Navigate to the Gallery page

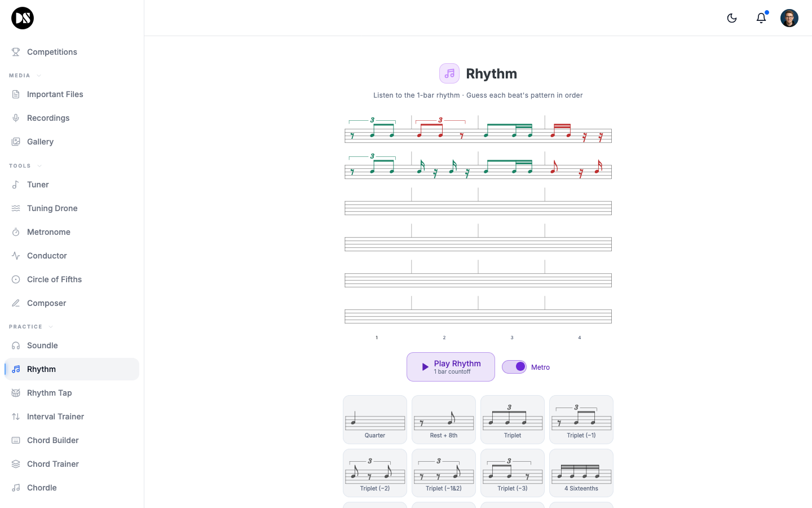[40, 142]
